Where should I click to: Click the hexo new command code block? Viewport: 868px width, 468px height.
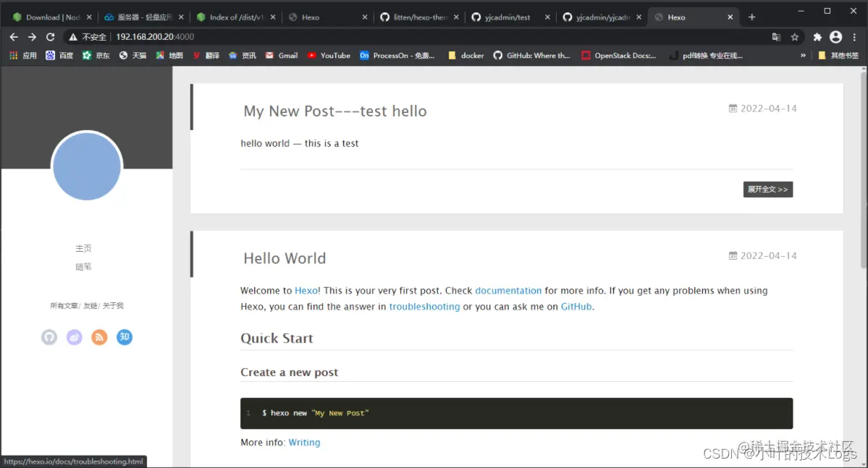[516, 413]
